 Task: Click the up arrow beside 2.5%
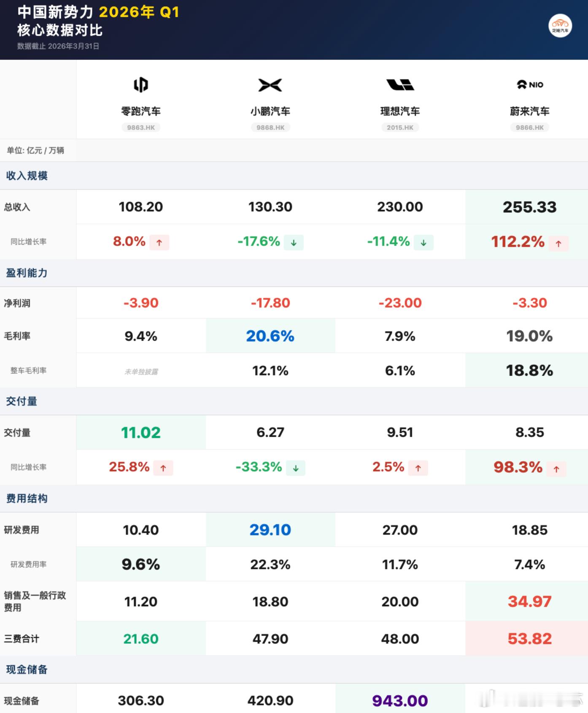pos(418,468)
